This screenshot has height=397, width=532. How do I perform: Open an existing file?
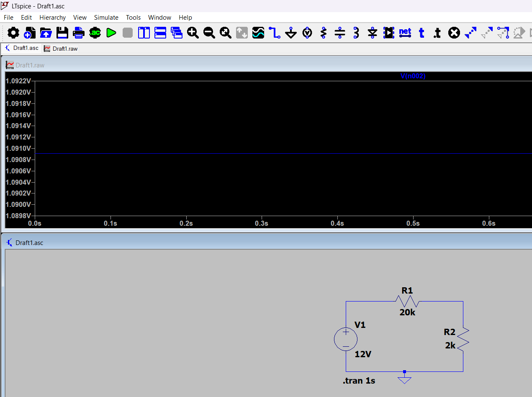coord(46,33)
